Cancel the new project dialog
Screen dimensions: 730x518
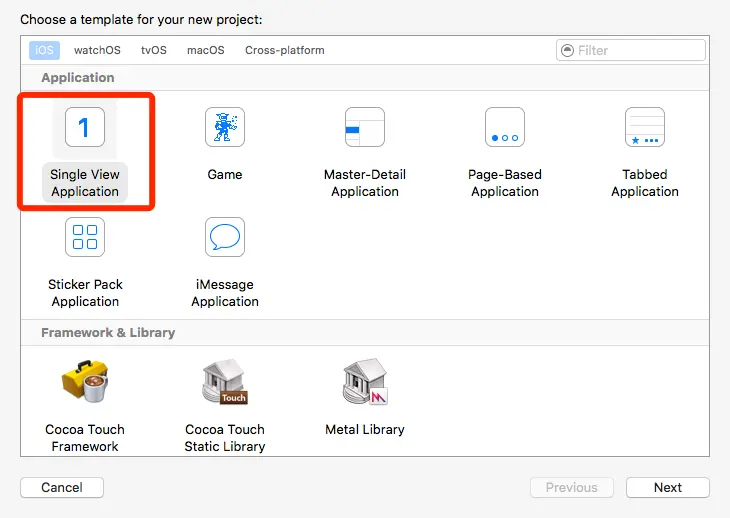(62, 487)
